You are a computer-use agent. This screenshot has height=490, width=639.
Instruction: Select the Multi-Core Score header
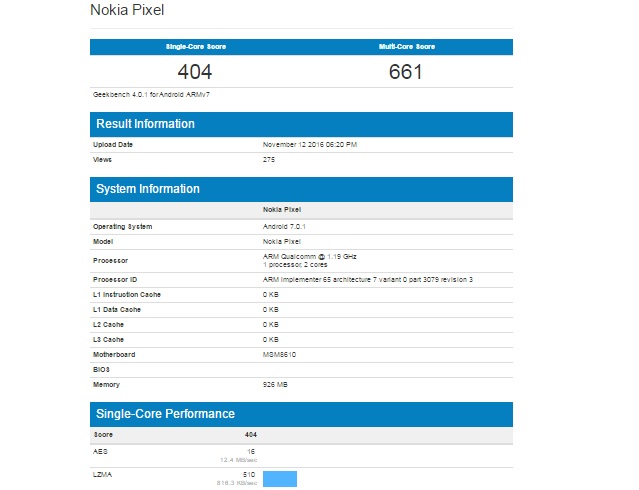(x=407, y=47)
